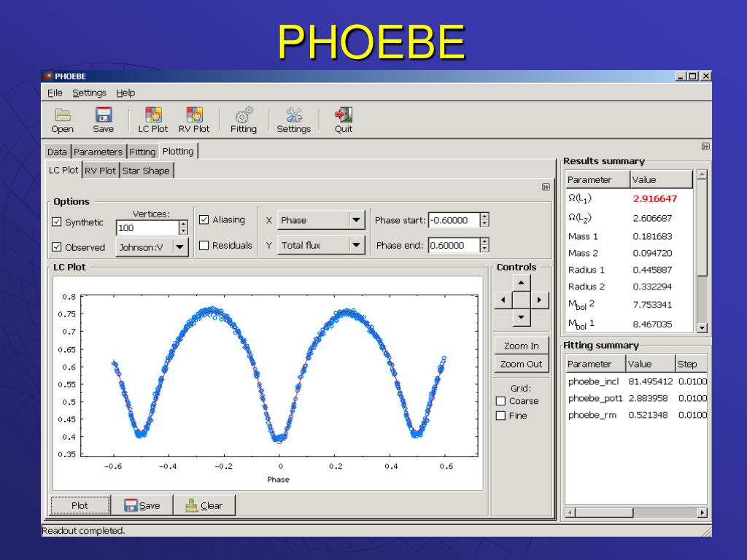Enable the Coarse grid checkbox
This screenshot has height=560, width=747.
coord(500,401)
